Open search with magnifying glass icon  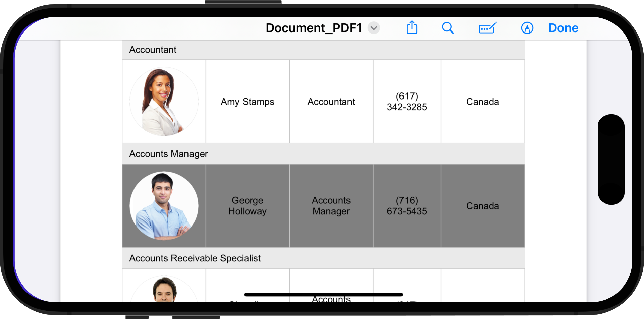[x=448, y=28]
